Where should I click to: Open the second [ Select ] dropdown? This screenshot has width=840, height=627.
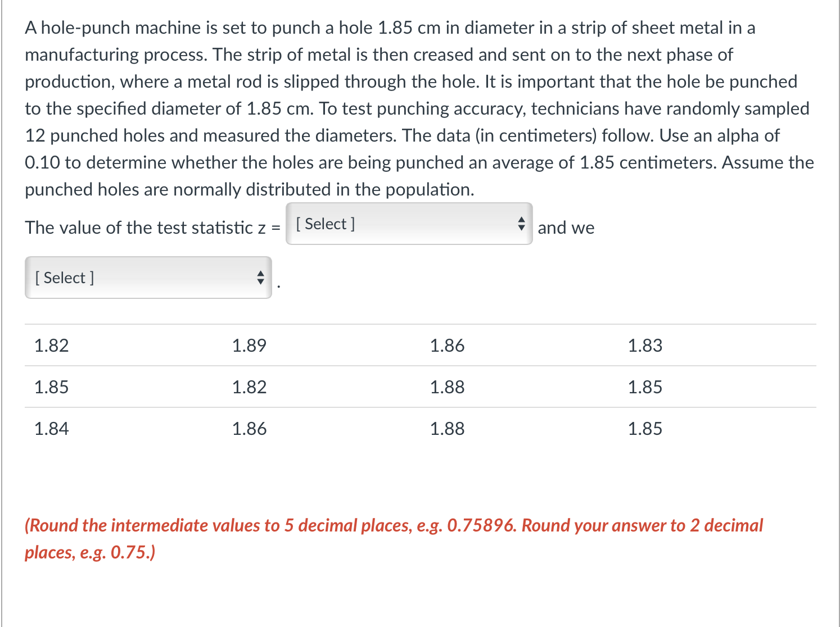[147, 277]
